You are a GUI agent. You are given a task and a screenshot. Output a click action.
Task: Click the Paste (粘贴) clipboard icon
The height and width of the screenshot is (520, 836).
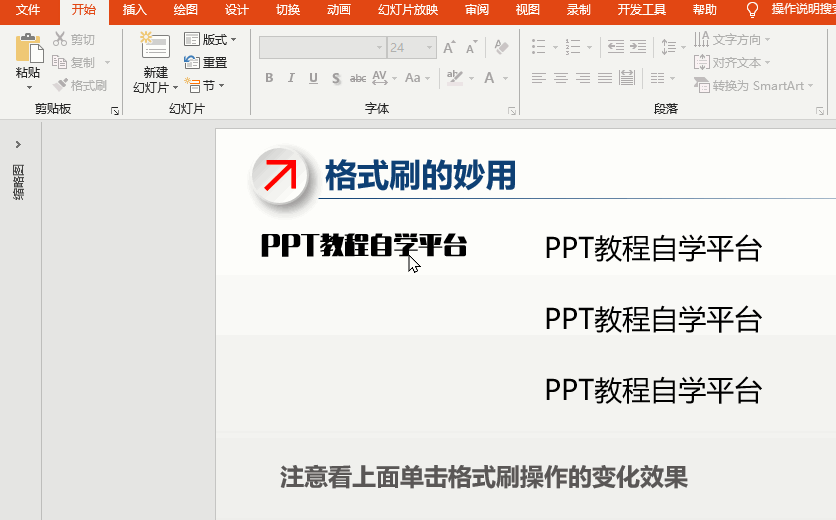[29, 48]
